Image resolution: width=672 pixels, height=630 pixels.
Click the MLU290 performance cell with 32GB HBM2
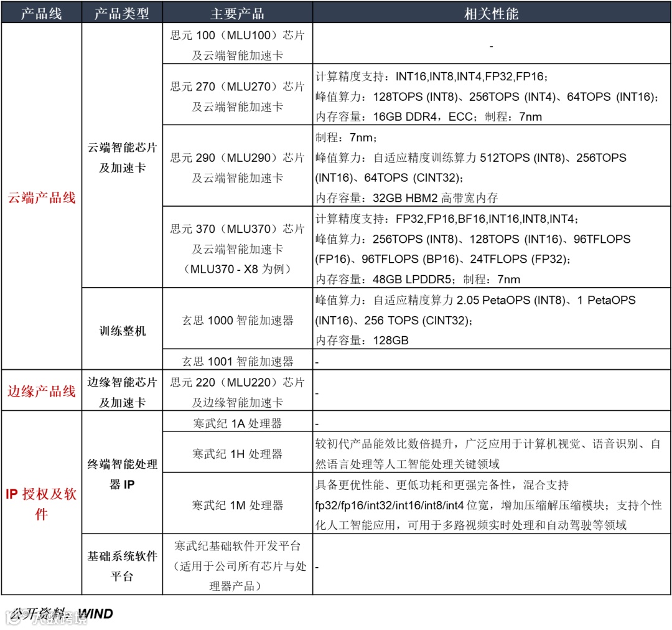pyautogui.click(x=492, y=166)
